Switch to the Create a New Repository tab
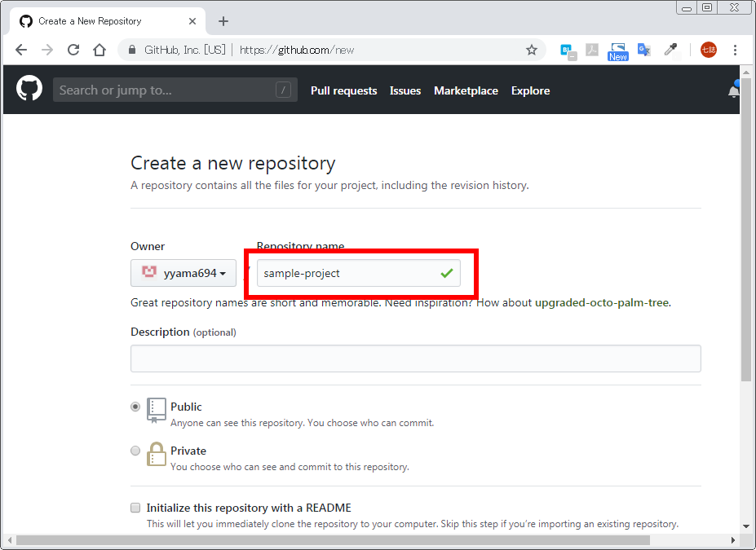 (x=107, y=21)
